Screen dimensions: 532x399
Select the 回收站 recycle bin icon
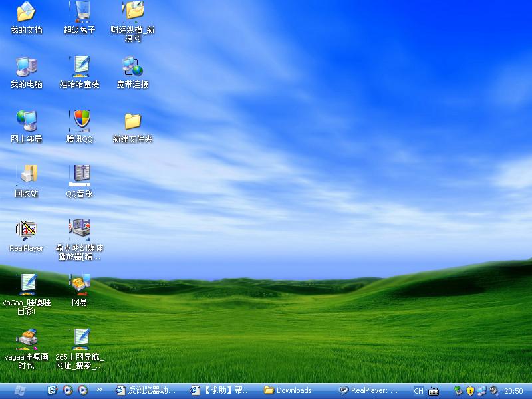point(26,176)
